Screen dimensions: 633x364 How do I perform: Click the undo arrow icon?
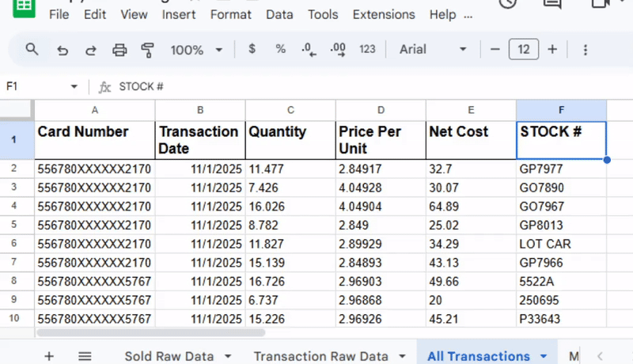62,50
